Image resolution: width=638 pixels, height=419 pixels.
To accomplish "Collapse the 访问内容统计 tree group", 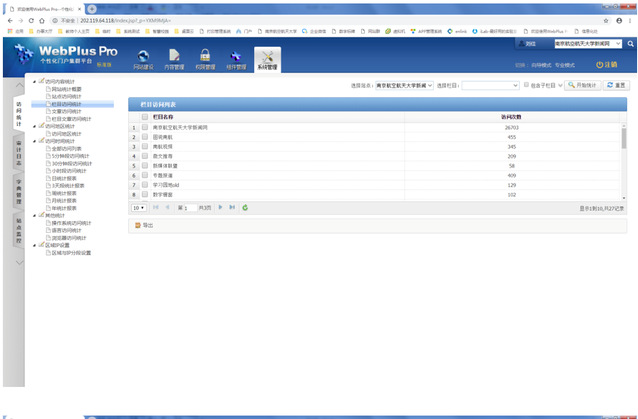I will coord(35,82).
